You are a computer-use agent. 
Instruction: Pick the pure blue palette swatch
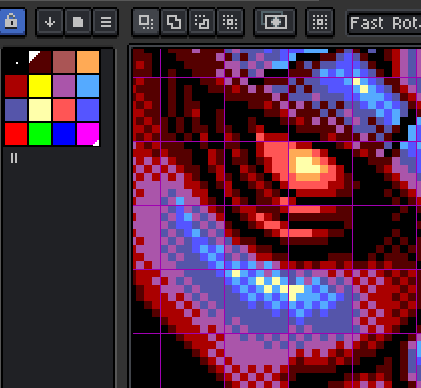click(x=64, y=134)
